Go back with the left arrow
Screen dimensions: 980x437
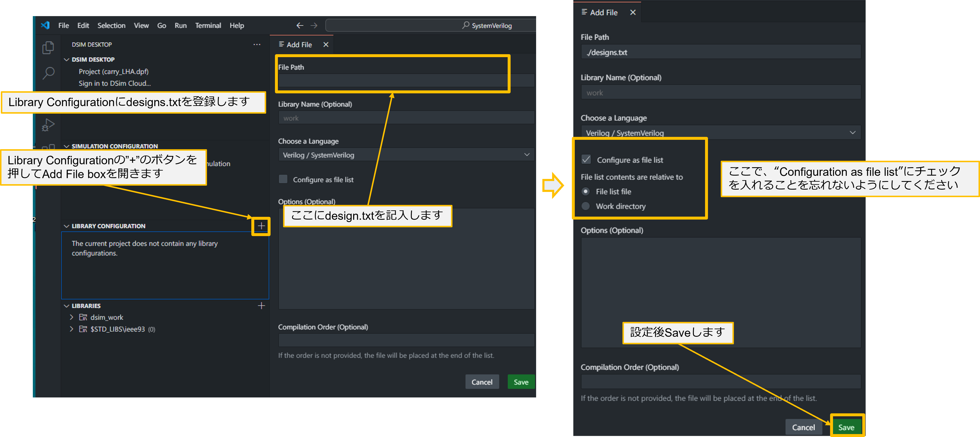coord(300,26)
